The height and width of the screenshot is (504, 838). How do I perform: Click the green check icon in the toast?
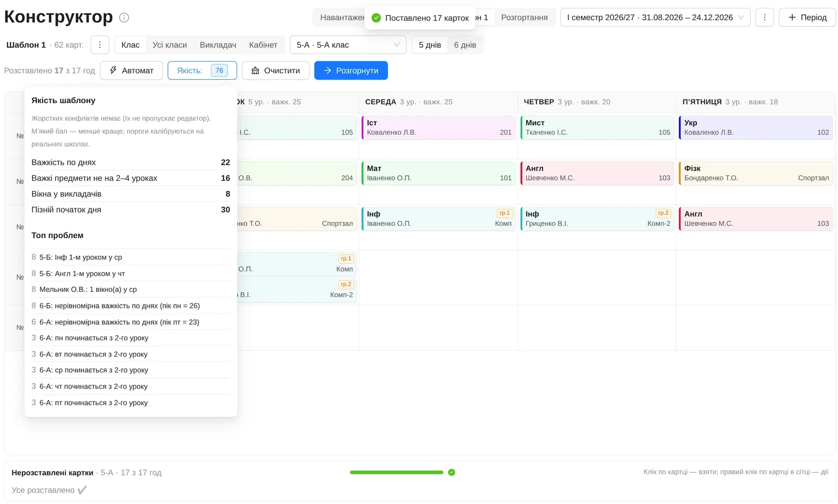[376, 18]
